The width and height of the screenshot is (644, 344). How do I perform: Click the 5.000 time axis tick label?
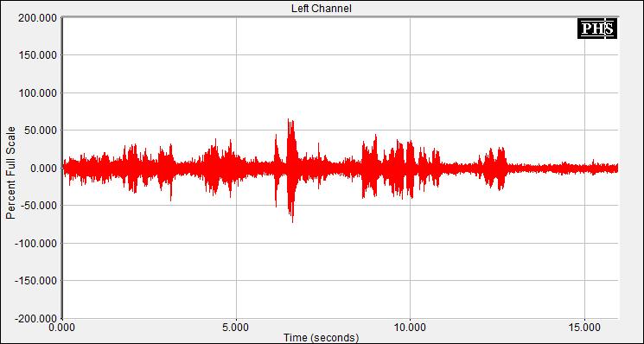(236, 328)
